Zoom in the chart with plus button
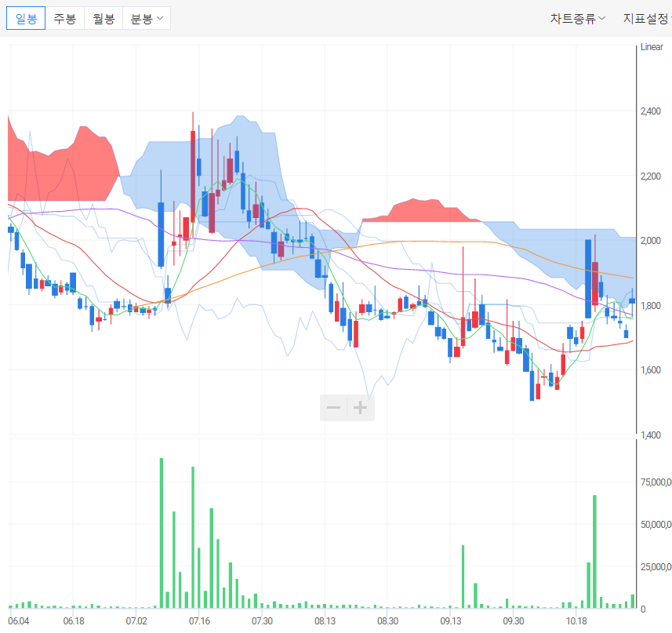This screenshot has width=672, height=633. click(361, 408)
